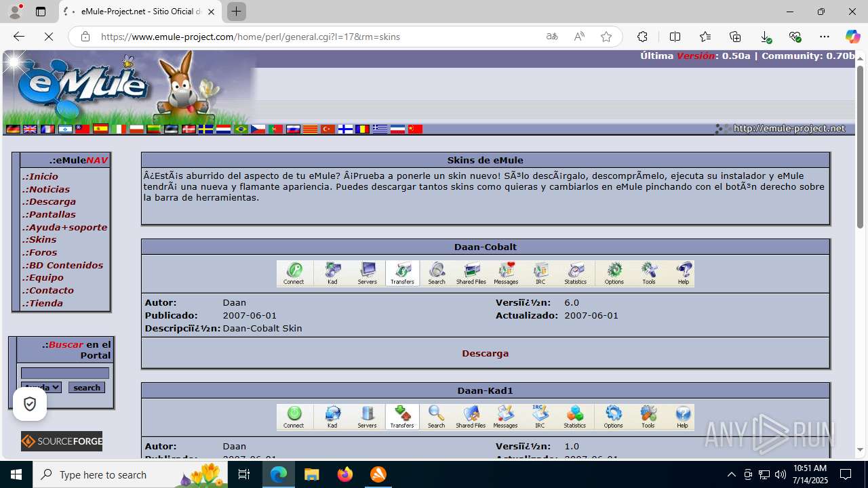Image resolution: width=868 pixels, height=488 pixels.
Task: Select the United Kingdom flag for English
Action: 31,129
